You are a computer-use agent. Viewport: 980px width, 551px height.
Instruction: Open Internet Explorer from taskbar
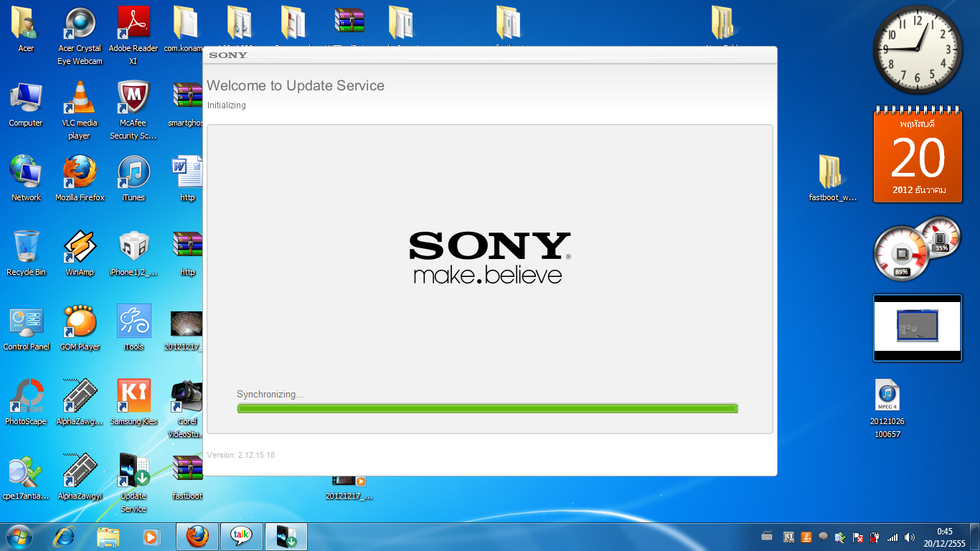click(x=65, y=537)
